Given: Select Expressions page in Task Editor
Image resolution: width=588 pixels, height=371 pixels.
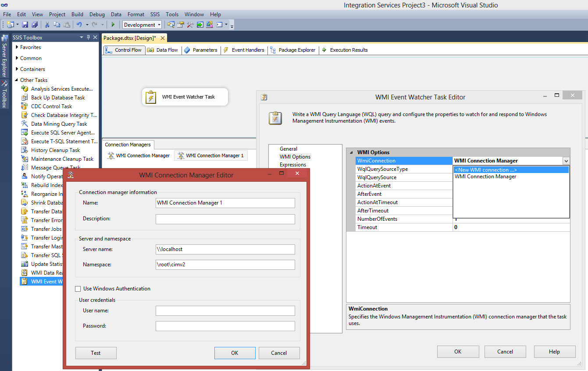Looking at the screenshot, I should [x=293, y=165].
